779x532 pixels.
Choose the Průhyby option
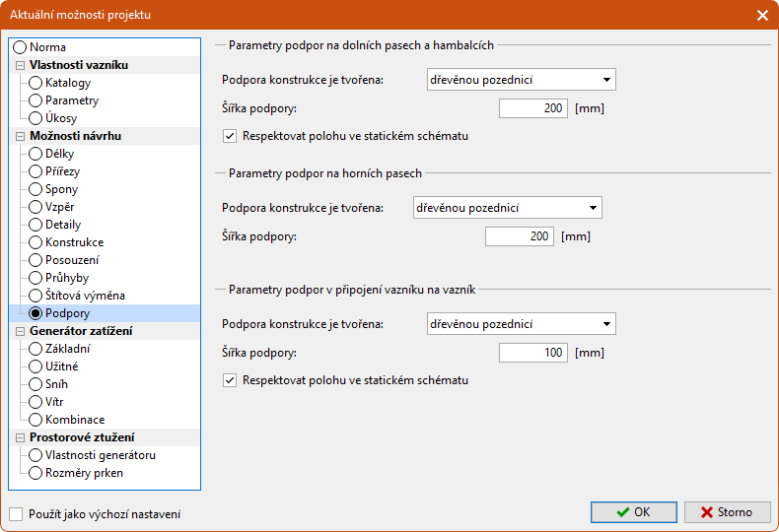(36, 278)
